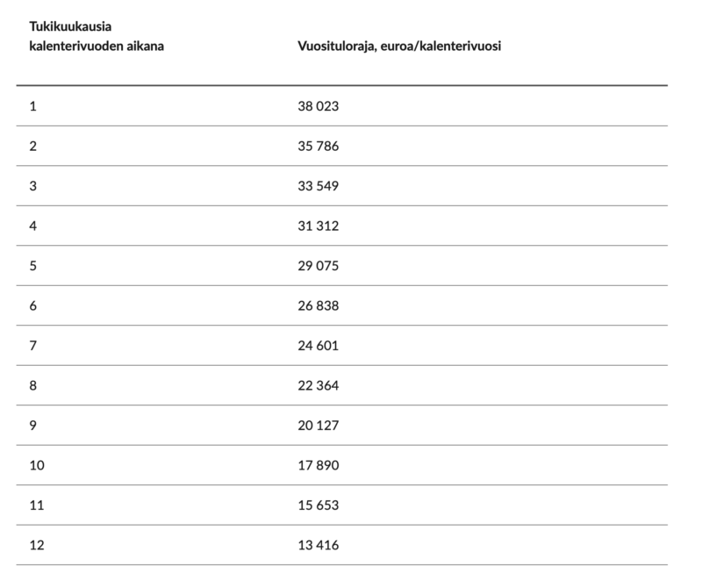Select the 29 075 income limit

click(x=318, y=266)
